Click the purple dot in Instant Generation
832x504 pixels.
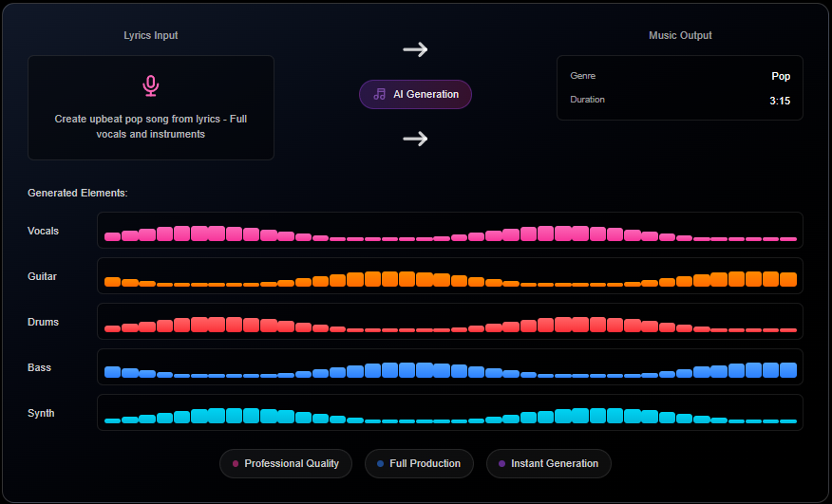502,464
